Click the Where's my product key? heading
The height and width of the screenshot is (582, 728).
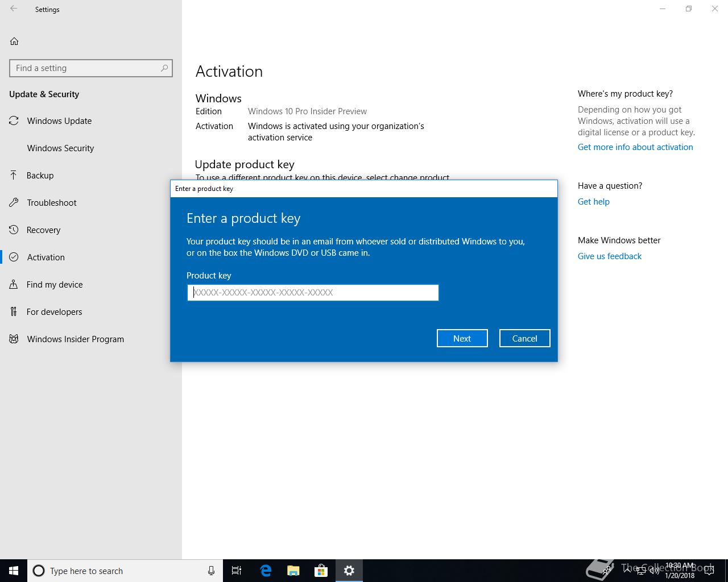(625, 94)
